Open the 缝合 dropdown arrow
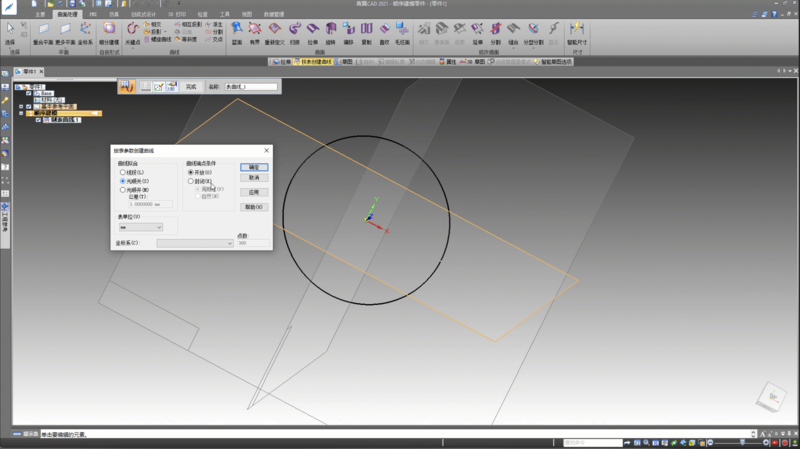This screenshot has height=449, width=800. click(x=513, y=48)
